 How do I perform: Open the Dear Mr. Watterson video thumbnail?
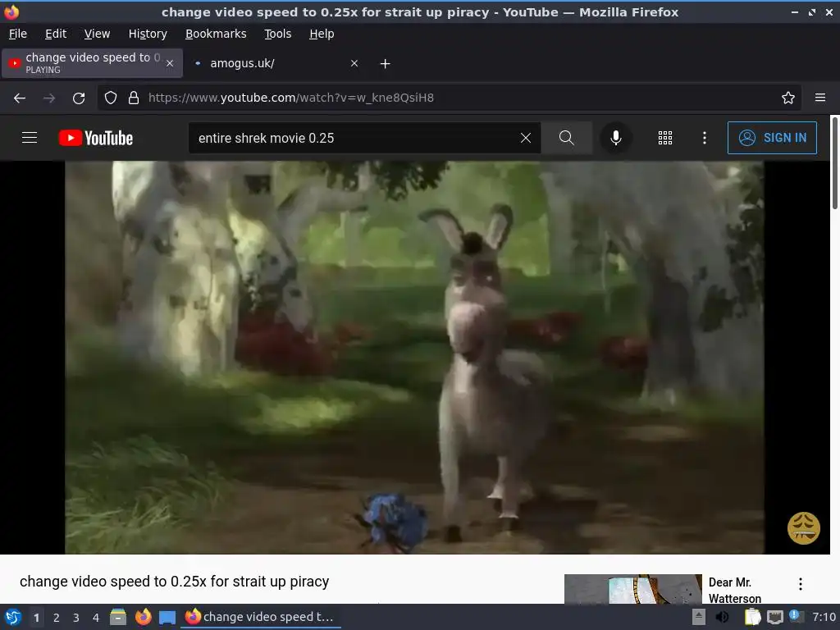coord(632,589)
